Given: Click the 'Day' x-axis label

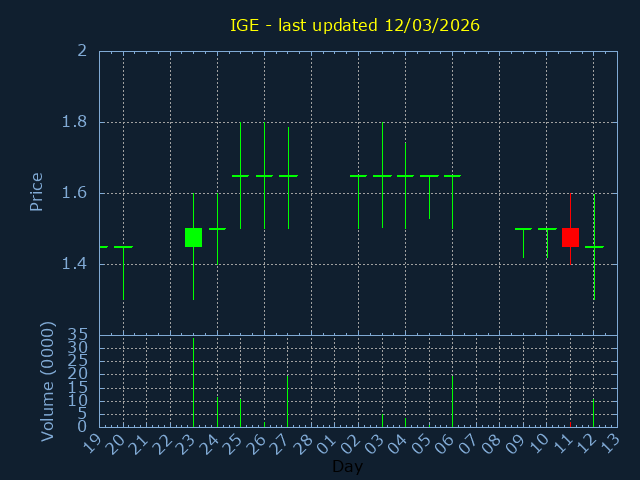Looking at the screenshot, I should [x=347, y=466].
